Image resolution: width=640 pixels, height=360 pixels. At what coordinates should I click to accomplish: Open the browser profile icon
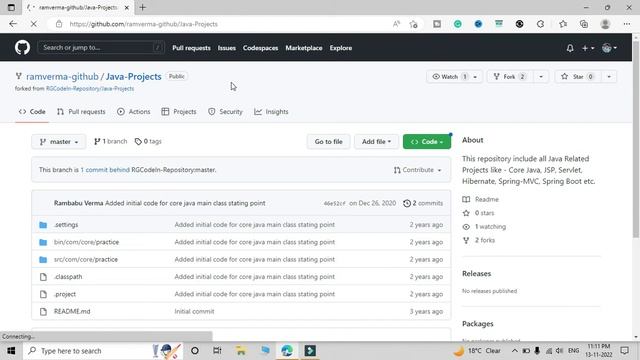click(605, 24)
